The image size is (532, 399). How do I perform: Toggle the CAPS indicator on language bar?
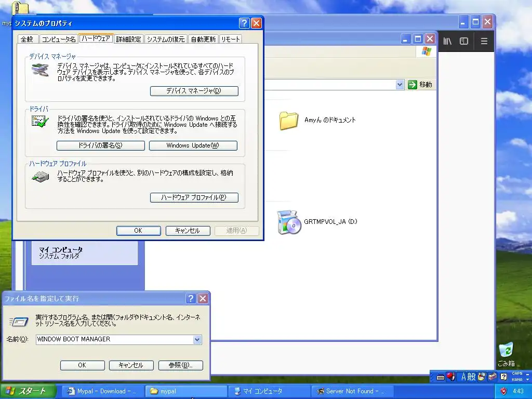pos(517,374)
